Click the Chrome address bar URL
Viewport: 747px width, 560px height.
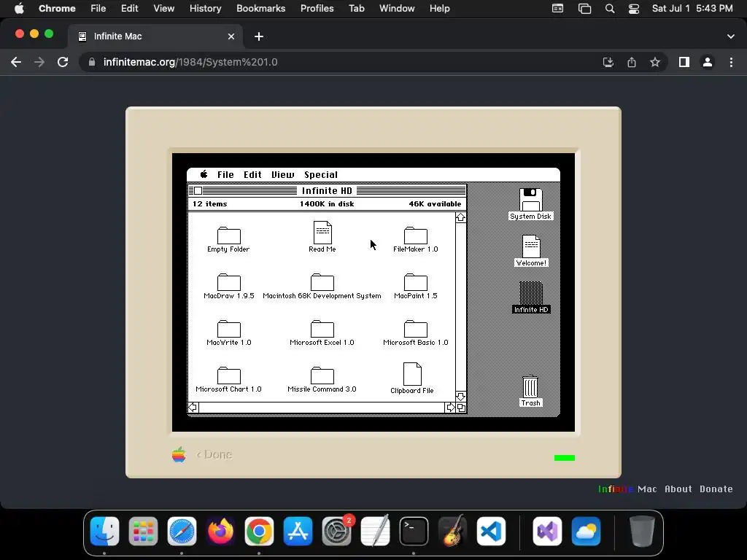point(190,62)
